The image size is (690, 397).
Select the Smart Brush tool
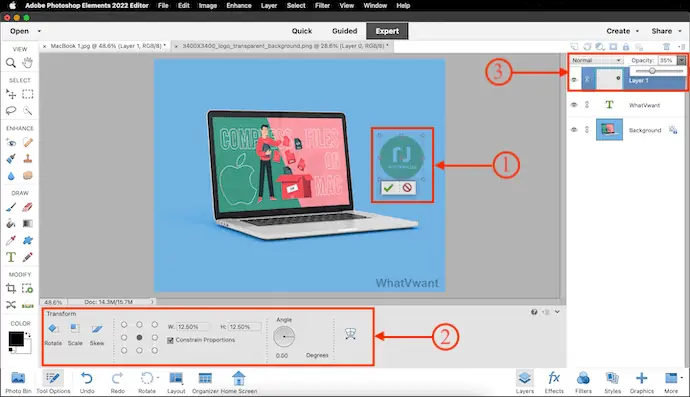pos(11,158)
